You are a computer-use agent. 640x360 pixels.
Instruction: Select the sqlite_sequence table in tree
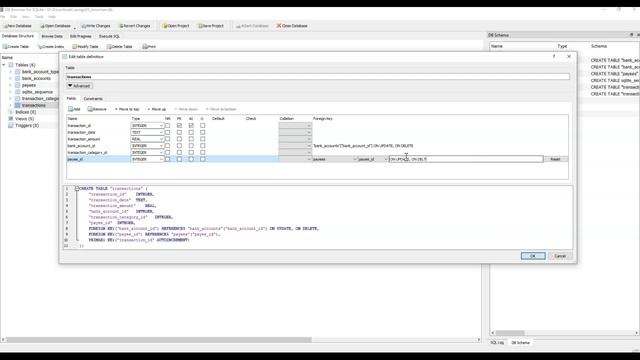pyautogui.click(x=37, y=92)
